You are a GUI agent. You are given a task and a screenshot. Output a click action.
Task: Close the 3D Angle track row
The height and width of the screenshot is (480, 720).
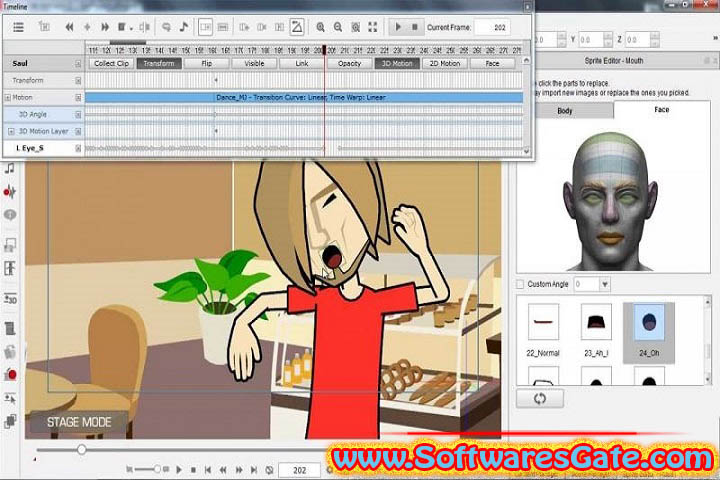[x=78, y=115]
